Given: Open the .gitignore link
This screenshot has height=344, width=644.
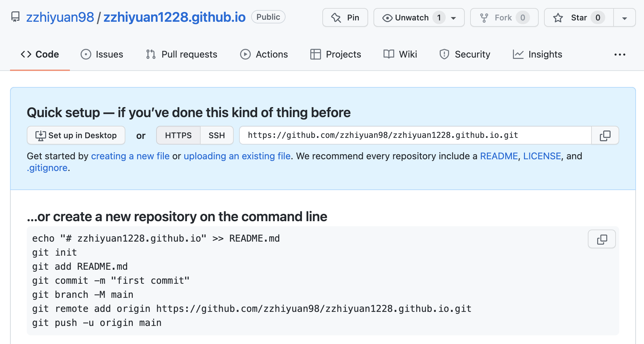Looking at the screenshot, I should pos(47,168).
